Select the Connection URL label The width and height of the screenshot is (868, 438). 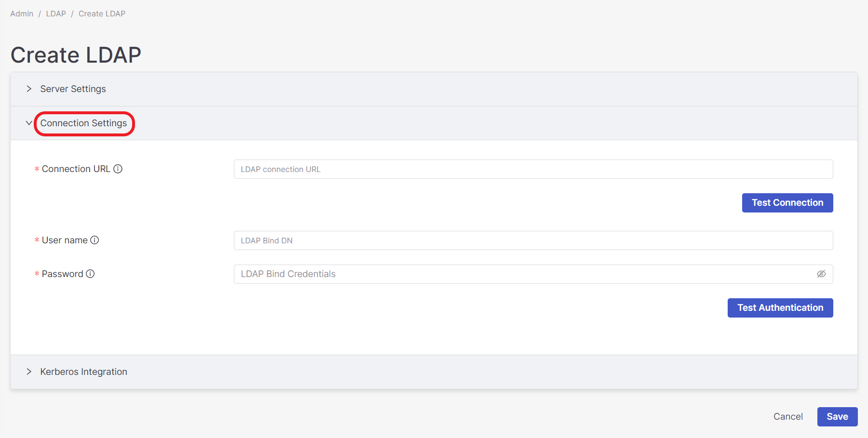(x=76, y=169)
